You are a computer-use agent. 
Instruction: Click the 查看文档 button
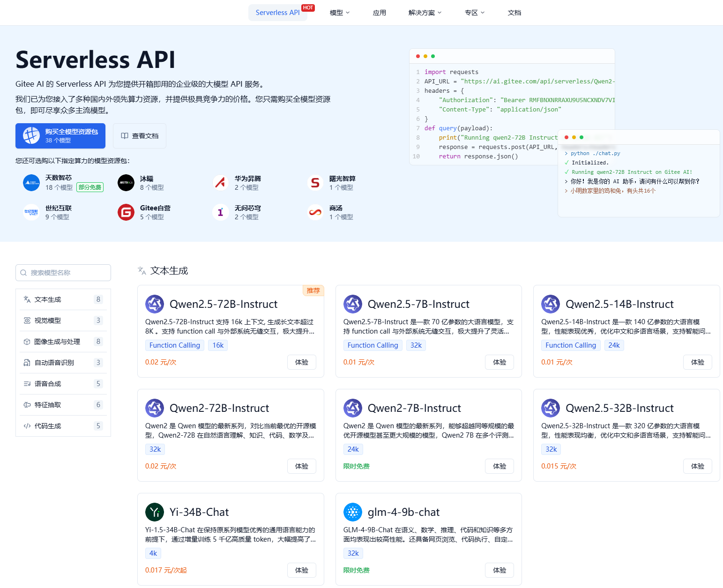[x=140, y=136]
